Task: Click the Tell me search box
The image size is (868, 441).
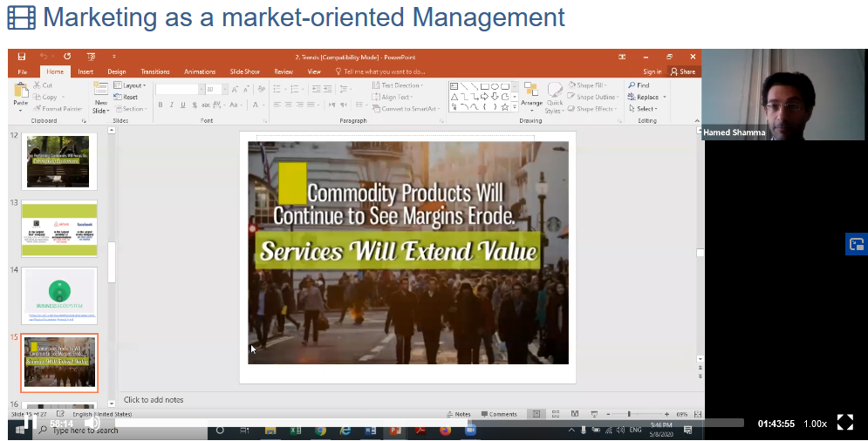Action: [380, 71]
